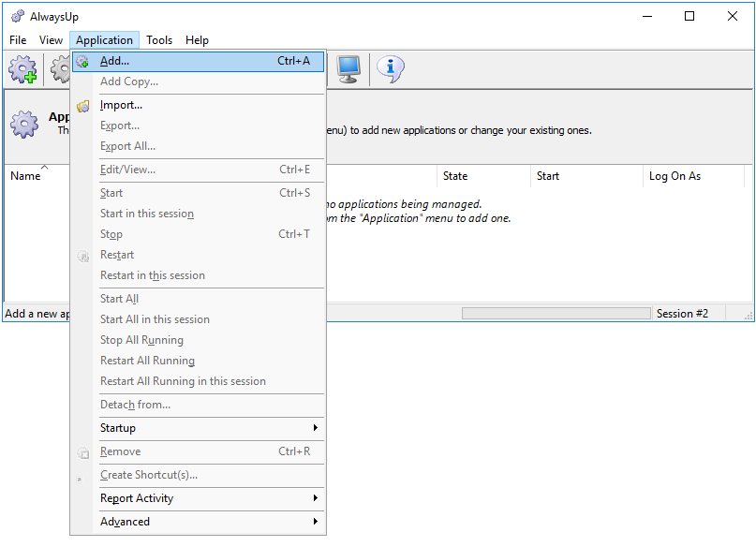756x547 pixels.
Task: Click the folder icon beside Import entry
Action: [x=82, y=105]
